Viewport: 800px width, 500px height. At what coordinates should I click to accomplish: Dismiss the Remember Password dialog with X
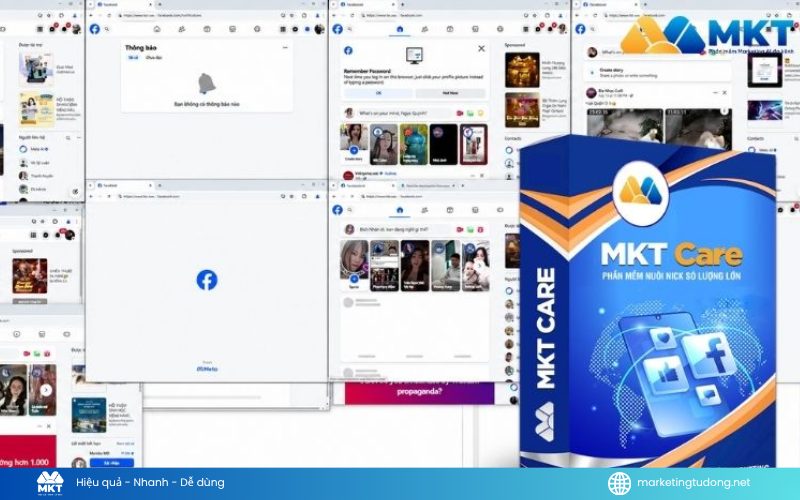point(481,48)
